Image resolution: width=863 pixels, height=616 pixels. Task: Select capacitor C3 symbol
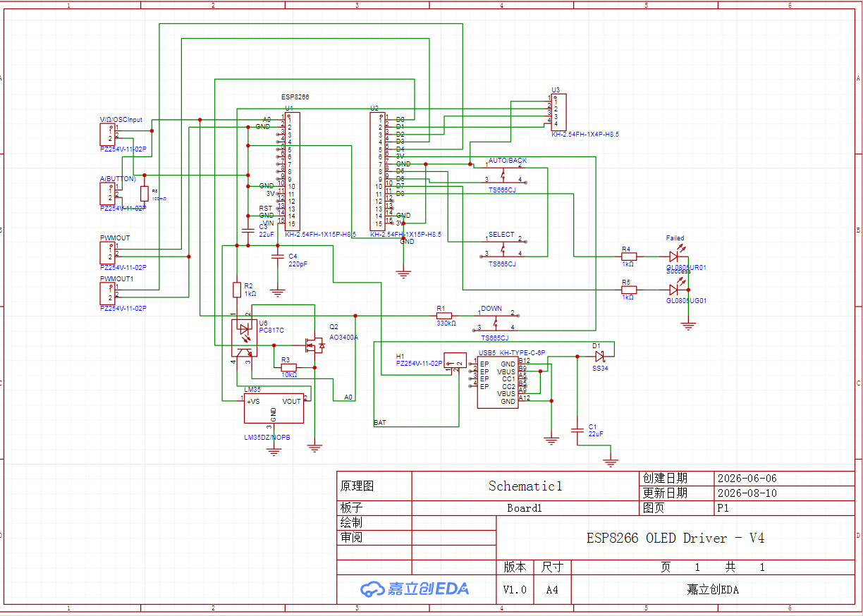[247, 230]
